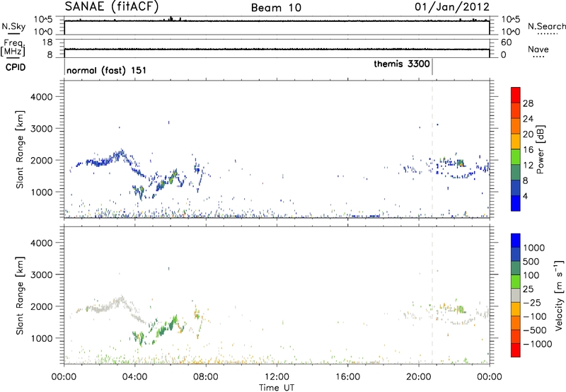Click the dashed CPID change marker in Velocity panel
Viewport: 566px width, 392px height.
[432, 295]
